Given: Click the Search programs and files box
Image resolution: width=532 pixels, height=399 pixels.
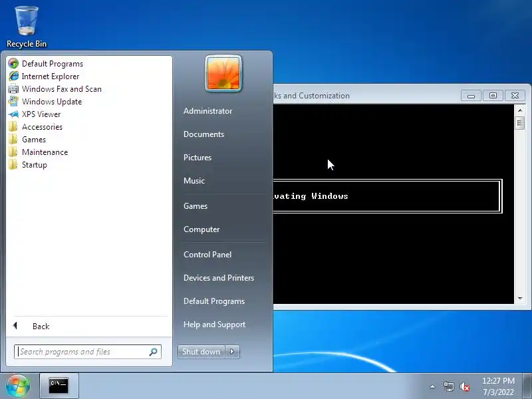Looking at the screenshot, I should coord(88,352).
